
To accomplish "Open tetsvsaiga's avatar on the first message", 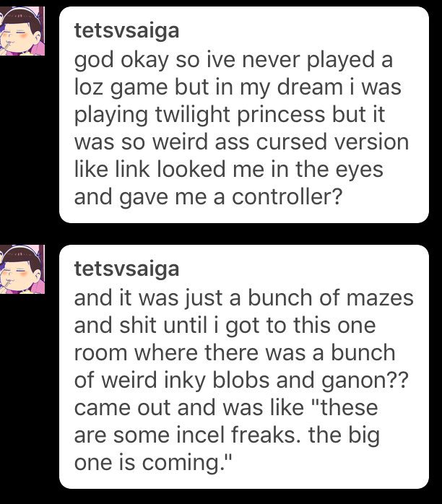I will [22, 31].
